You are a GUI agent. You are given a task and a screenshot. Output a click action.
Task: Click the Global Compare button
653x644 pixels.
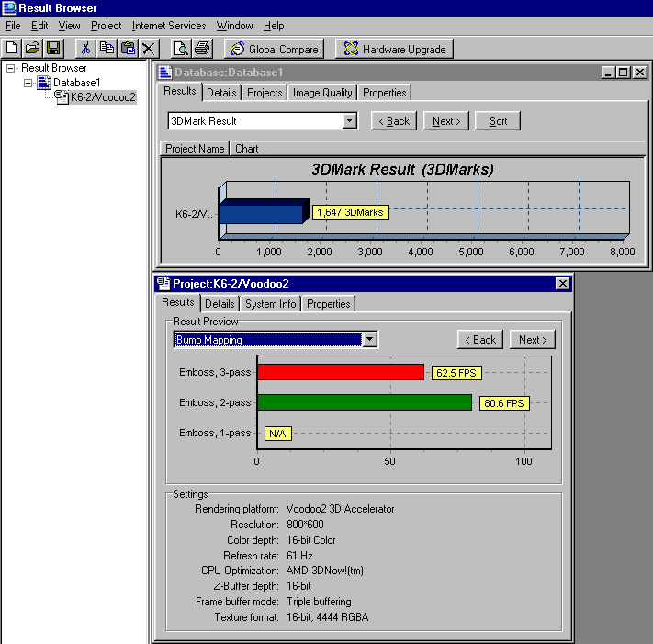tap(274, 50)
